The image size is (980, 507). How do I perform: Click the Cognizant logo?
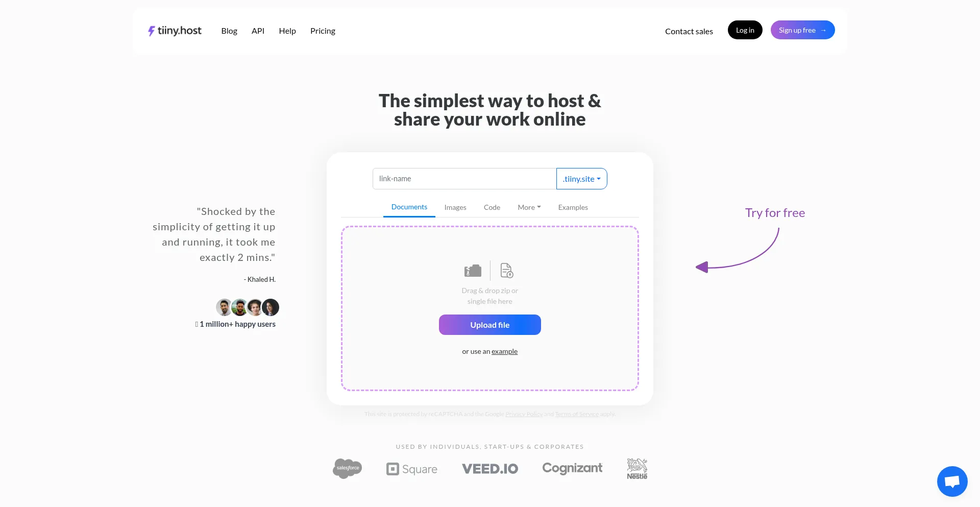pyautogui.click(x=572, y=468)
